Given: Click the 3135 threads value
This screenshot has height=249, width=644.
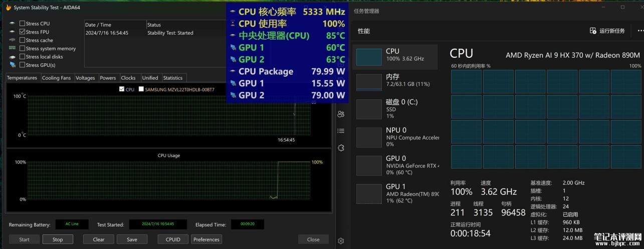Looking at the screenshot, I should pos(483,212).
